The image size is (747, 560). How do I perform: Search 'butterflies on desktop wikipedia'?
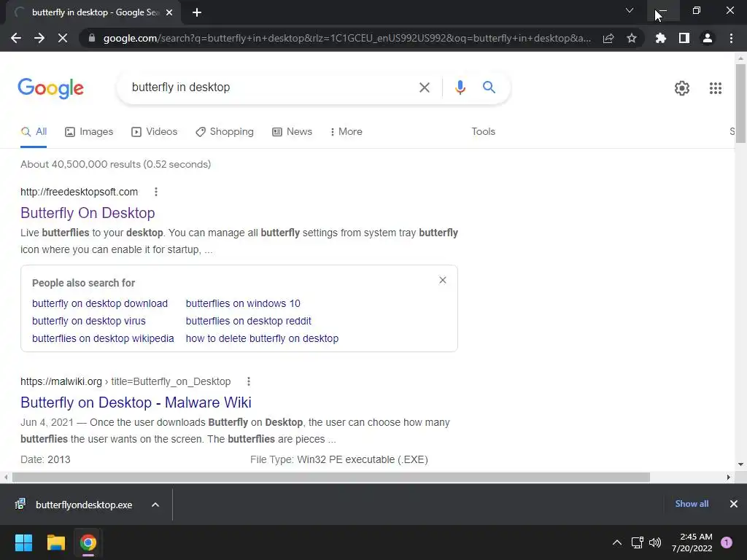tap(103, 338)
